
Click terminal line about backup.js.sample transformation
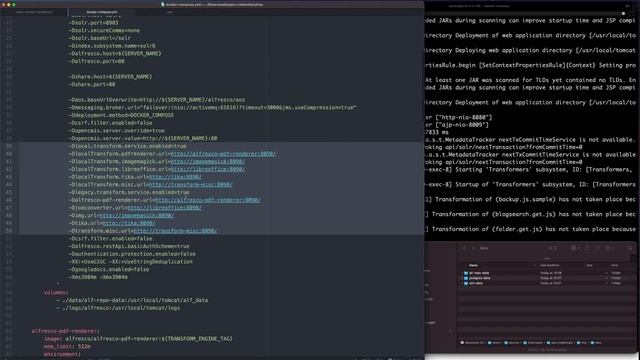[x=530, y=200]
